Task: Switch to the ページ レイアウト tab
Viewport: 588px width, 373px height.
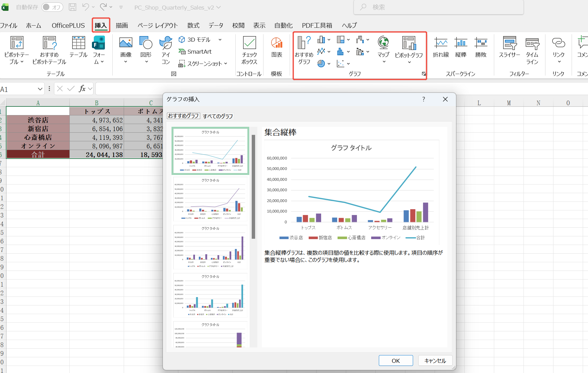Action: pyautogui.click(x=158, y=25)
